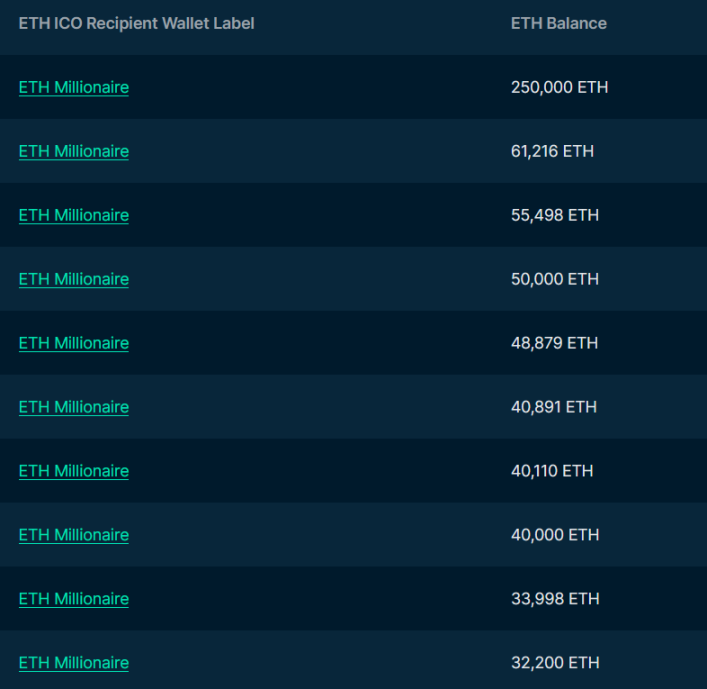Click the ETH Balance column header
The height and width of the screenshot is (689, 707).
558,23
